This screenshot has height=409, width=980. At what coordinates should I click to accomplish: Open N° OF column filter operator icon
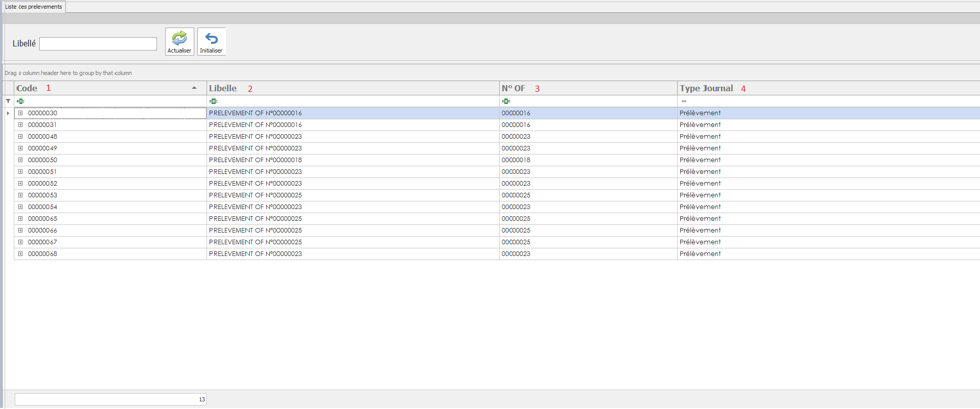click(506, 101)
